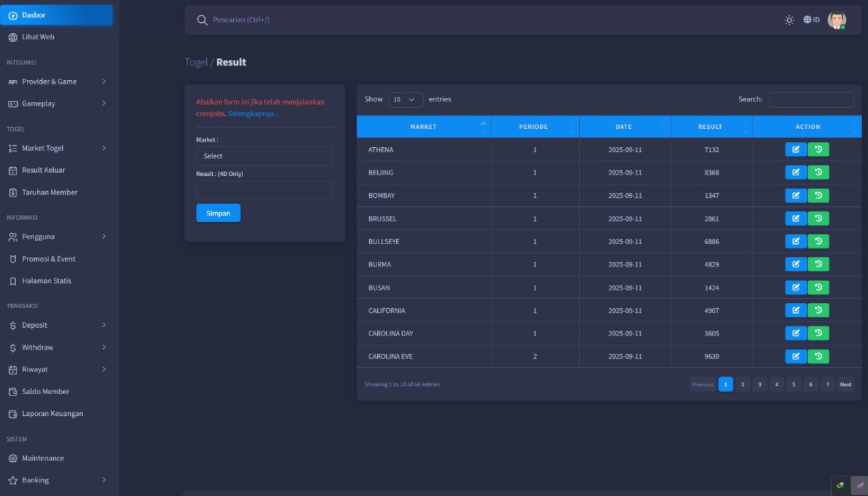Screen dimensions: 868x496
Task: Sort table by the MARKET column header
Action: point(423,127)
